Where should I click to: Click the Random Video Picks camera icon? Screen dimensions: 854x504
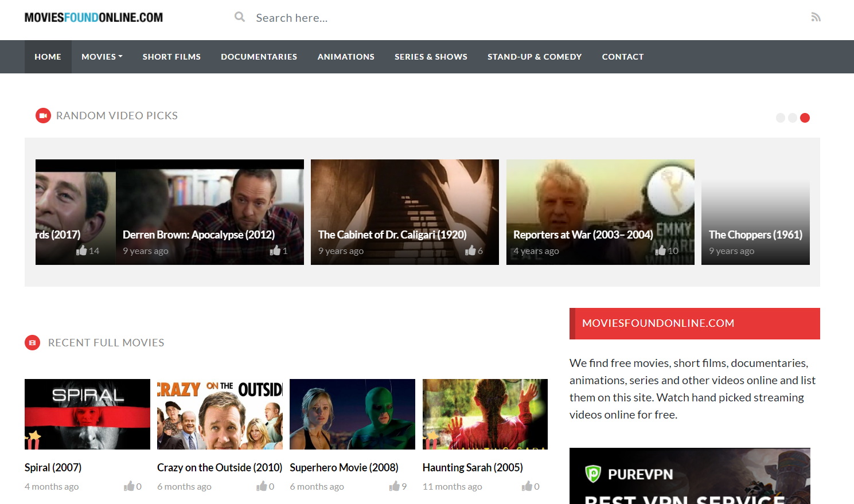43,116
